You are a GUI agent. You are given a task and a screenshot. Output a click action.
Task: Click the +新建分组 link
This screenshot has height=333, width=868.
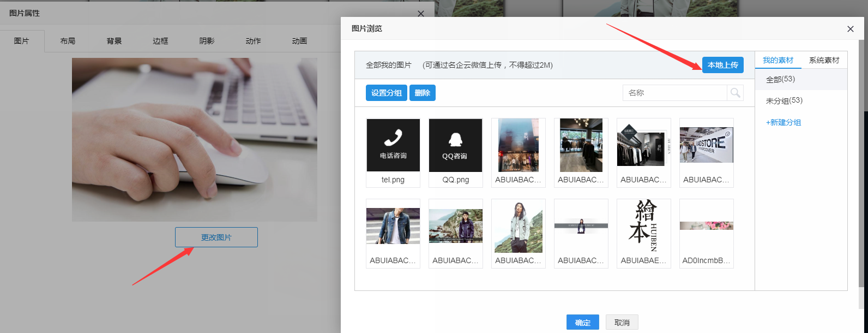coord(783,122)
